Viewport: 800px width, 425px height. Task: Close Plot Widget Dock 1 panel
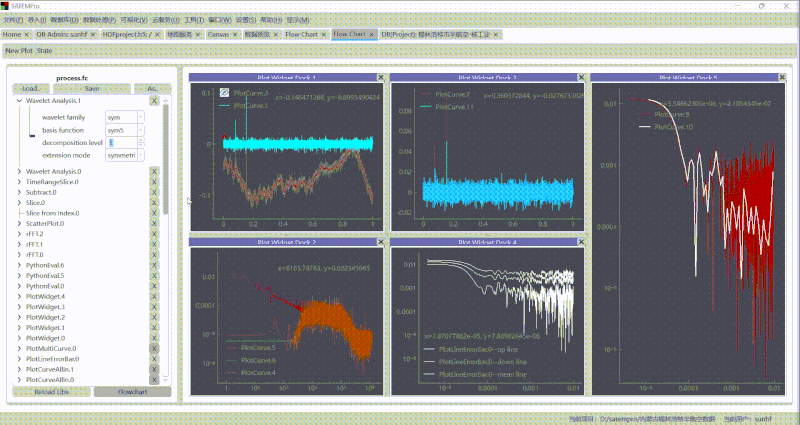380,77
